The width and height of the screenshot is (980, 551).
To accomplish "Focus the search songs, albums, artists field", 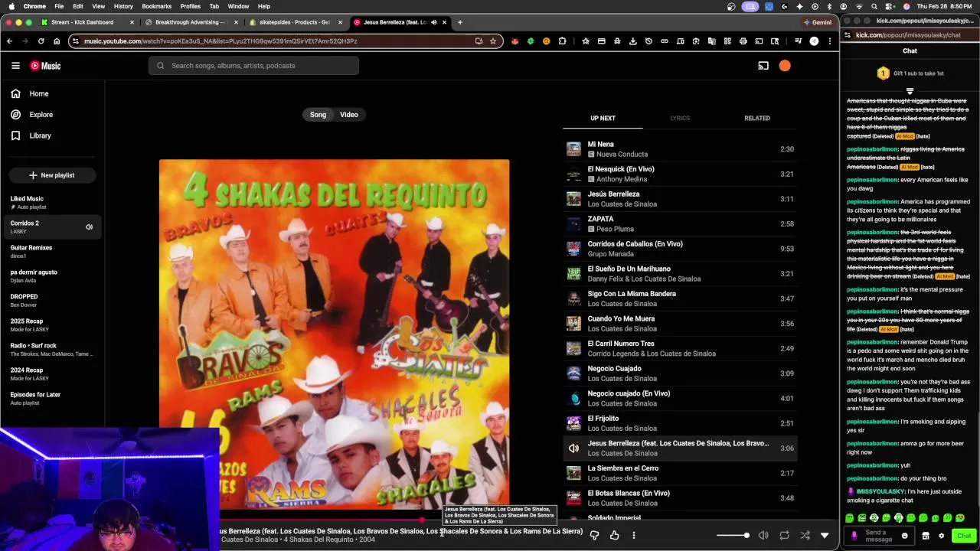I will tap(253, 66).
